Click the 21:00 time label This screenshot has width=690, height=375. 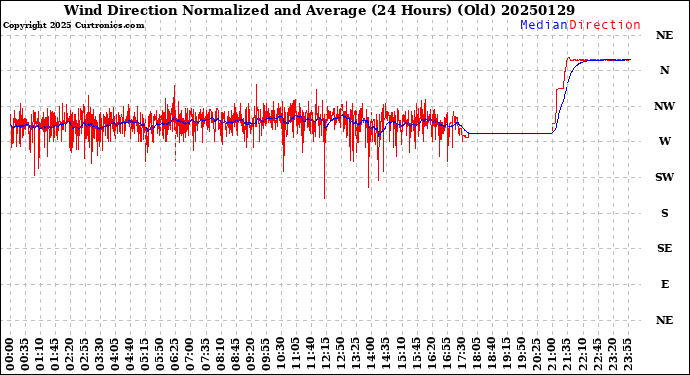click(551, 355)
